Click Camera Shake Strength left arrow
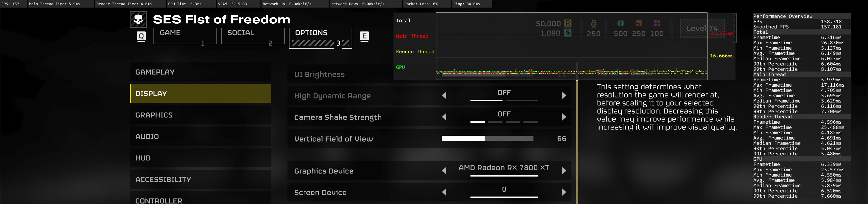Image resolution: width=868 pixels, height=204 pixels. (x=444, y=117)
